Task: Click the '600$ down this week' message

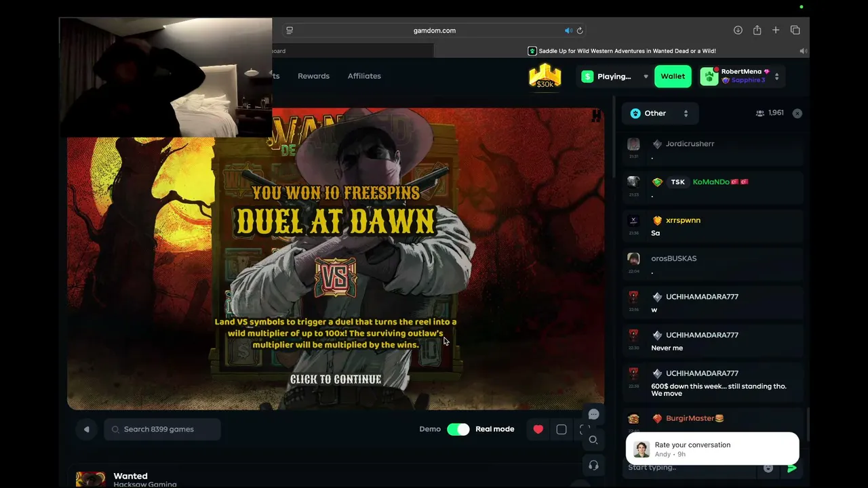Action: [719, 390]
